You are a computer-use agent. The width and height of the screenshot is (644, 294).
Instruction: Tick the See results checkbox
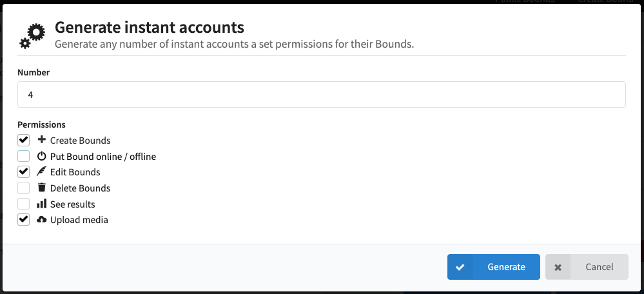tap(23, 204)
